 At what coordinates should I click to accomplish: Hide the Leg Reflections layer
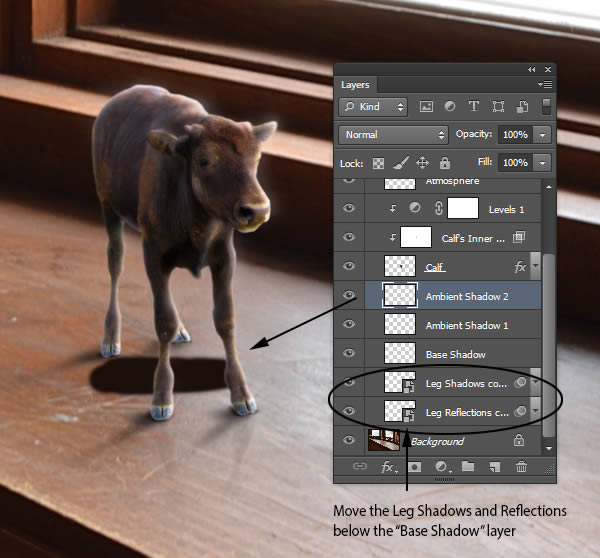[x=349, y=411]
